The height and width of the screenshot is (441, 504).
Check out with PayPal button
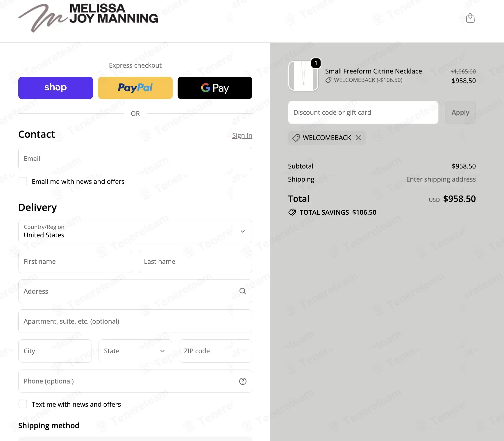click(135, 88)
